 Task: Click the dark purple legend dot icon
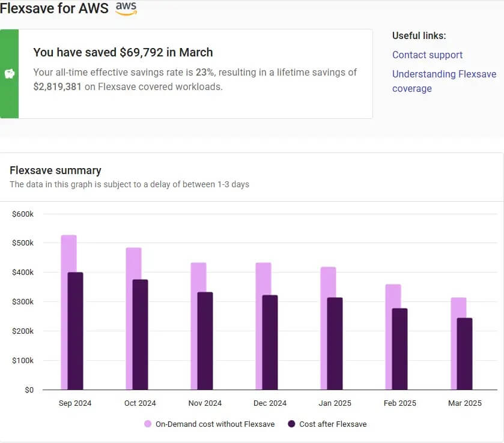click(291, 424)
